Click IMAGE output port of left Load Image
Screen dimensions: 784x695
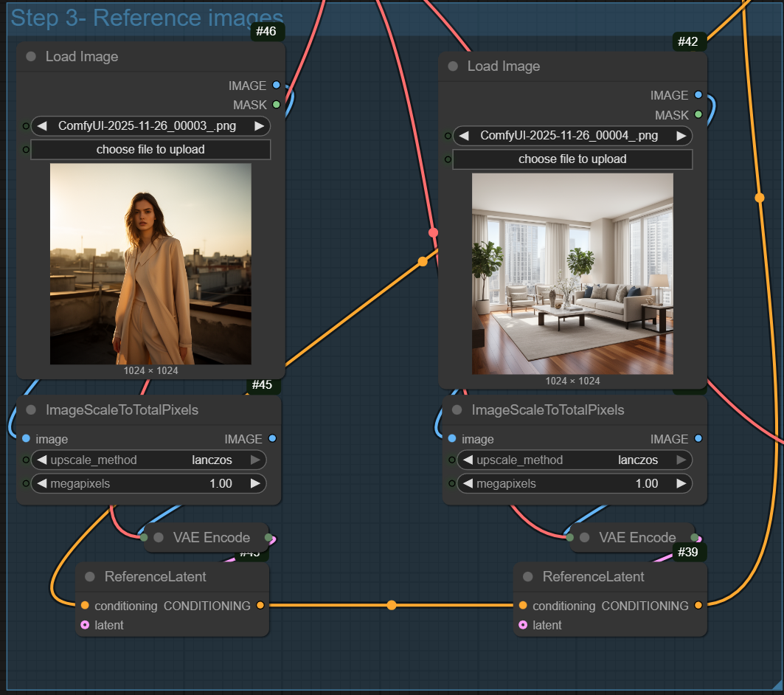point(276,86)
